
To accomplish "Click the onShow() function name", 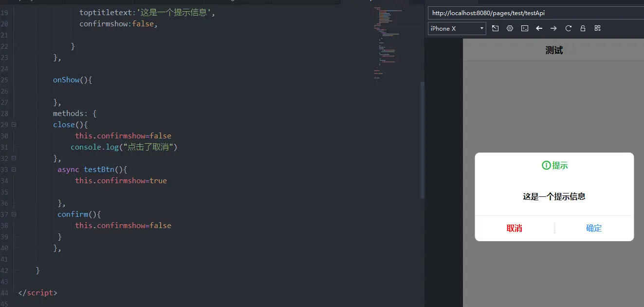I will pyautogui.click(x=66, y=80).
